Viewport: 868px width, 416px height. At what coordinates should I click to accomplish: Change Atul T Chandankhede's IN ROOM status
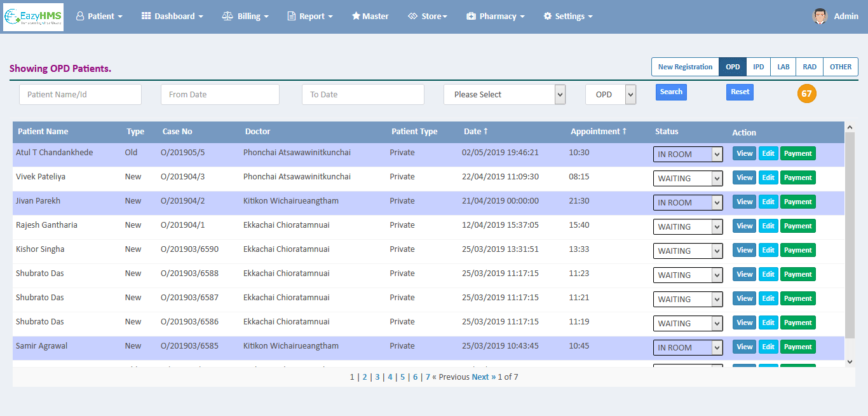coord(688,153)
